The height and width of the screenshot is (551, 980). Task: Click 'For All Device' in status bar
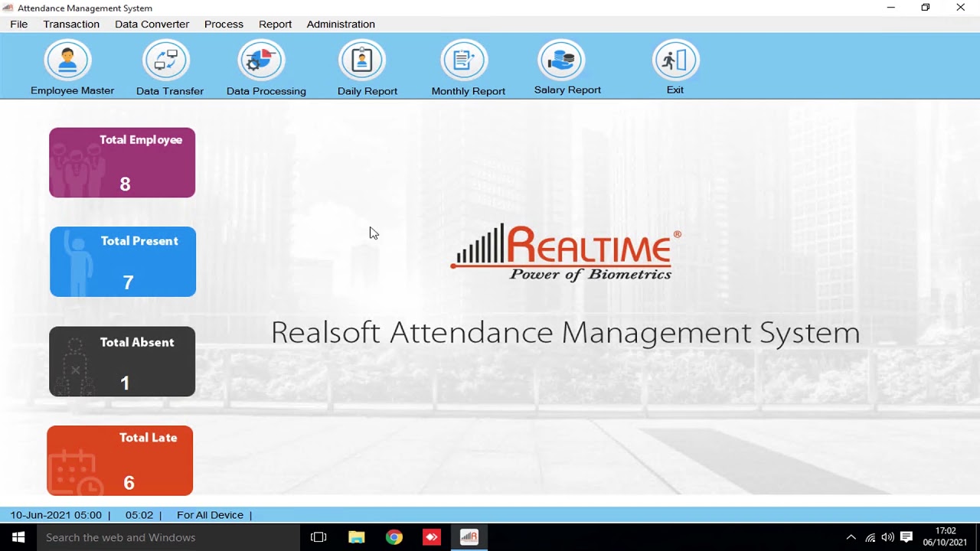click(x=210, y=515)
